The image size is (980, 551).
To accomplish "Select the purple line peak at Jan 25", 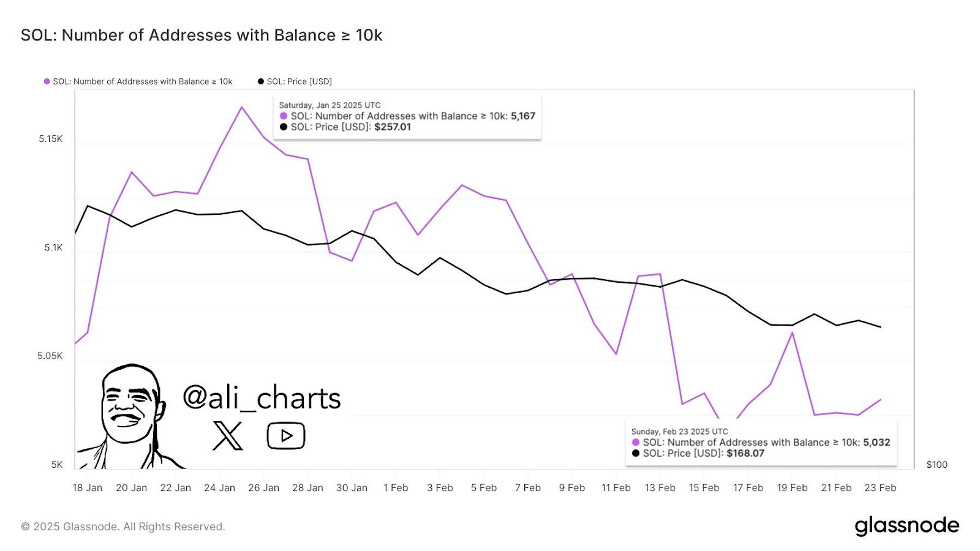I will [242, 107].
